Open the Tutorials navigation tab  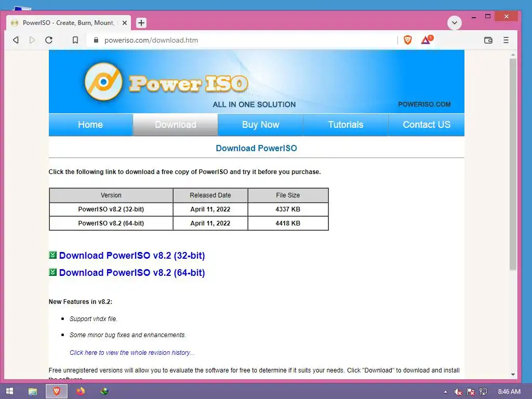point(345,125)
